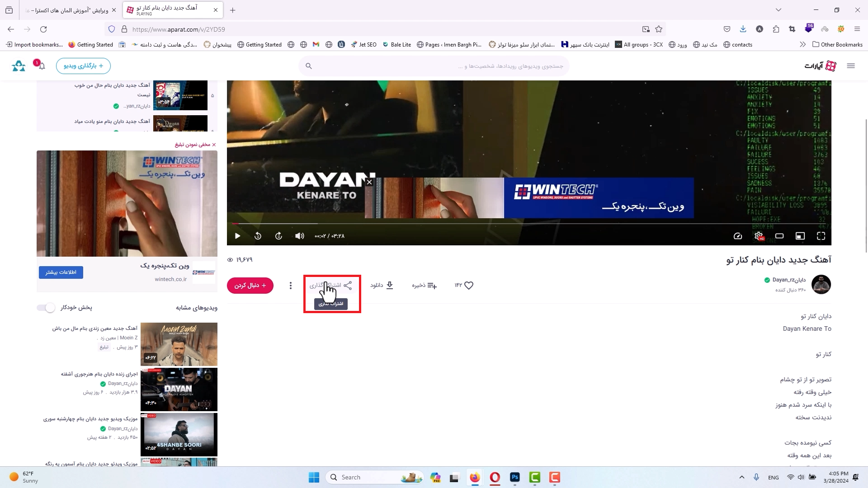Click the address bar URL
Viewport: 868px width, 488px height.
coord(179,29)
